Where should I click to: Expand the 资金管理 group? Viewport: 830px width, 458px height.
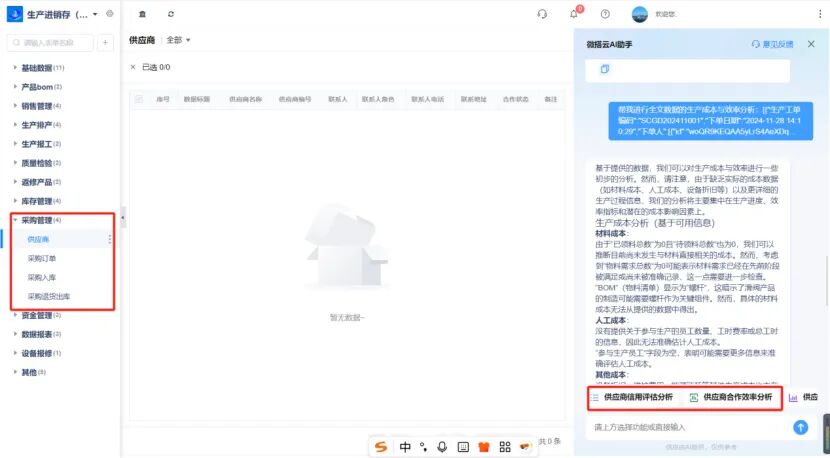15,315
